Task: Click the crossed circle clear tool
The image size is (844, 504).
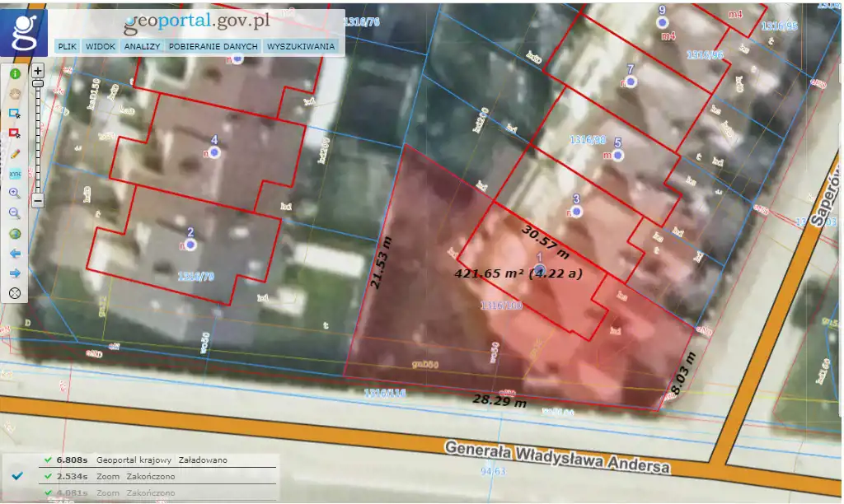Action: (15, 292)
